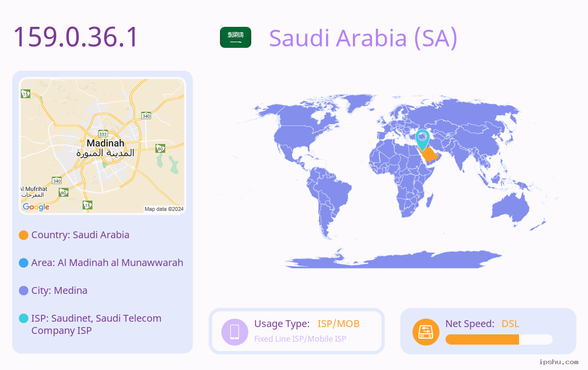Click Area: Al Madinah al Munawwarah text

pos(107,263)
